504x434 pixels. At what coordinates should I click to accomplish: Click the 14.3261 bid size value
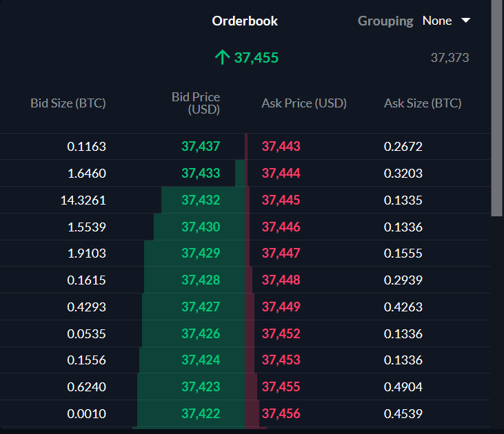83,200
